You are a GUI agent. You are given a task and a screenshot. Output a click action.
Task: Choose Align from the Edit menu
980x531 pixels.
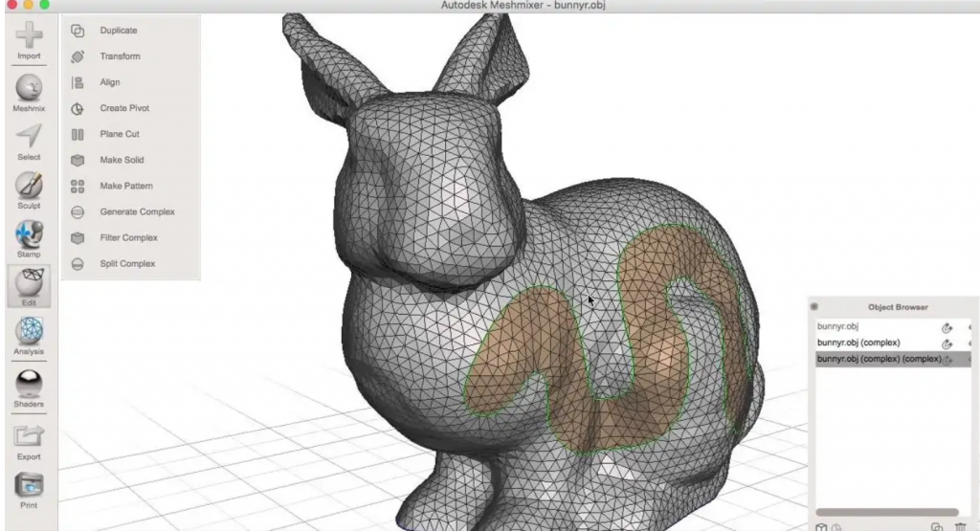pyautogui.click(x=110, y=82)
